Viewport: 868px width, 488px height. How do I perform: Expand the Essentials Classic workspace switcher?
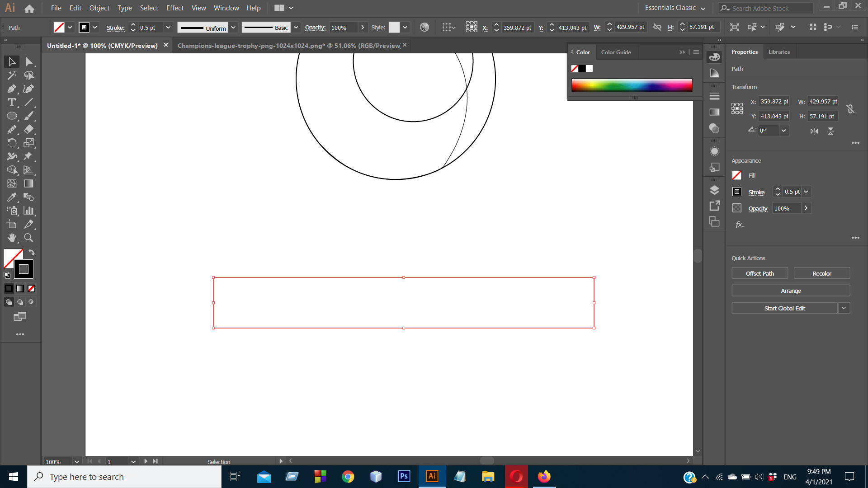(x=703, y=8)
